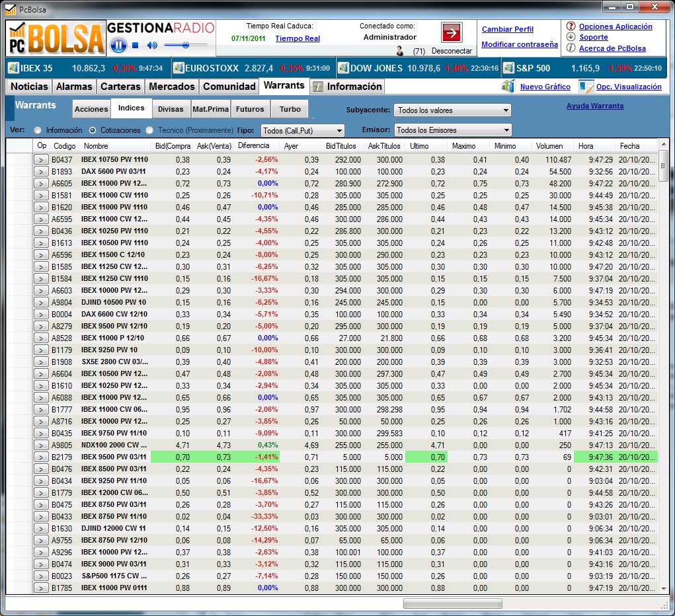Select the Acciones warrants sub-tab
675x616 pixels.
click(91, 109)
